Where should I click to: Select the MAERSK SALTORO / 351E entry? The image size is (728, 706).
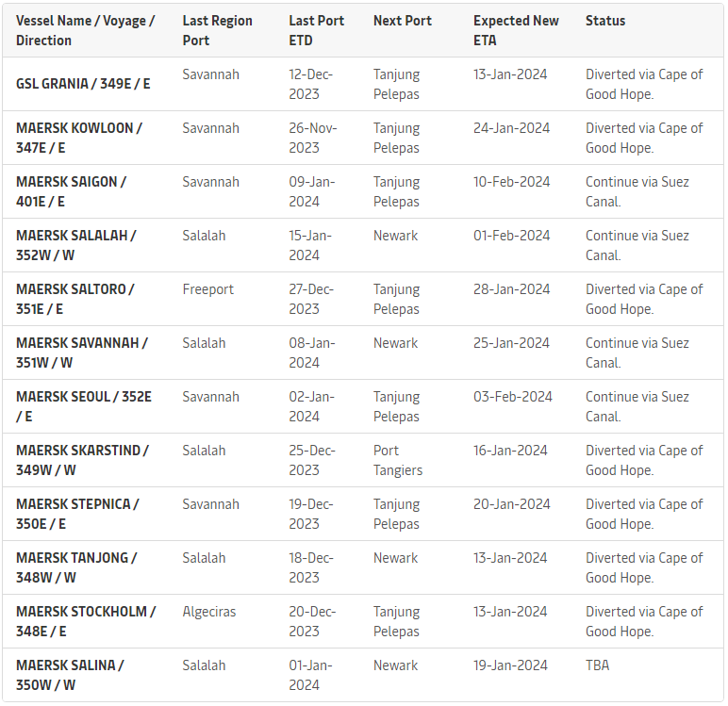coord(75,299)
